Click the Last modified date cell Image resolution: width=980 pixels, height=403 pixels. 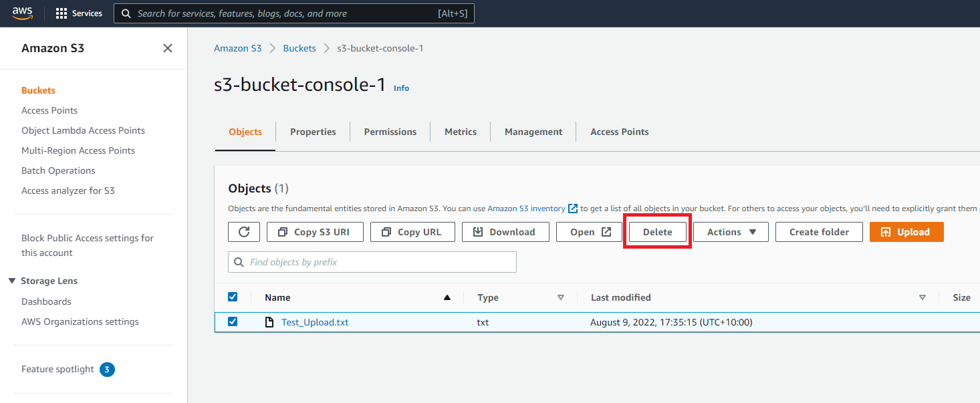671,322
